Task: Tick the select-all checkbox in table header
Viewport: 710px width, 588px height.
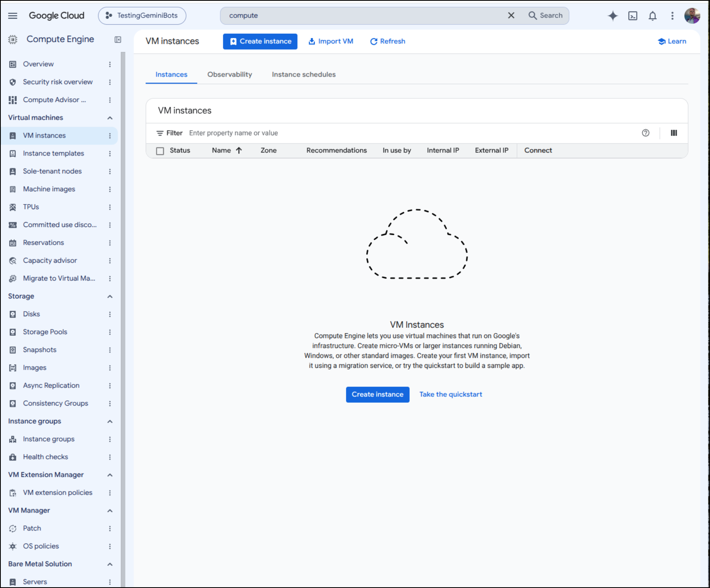Action: point(160,151)
